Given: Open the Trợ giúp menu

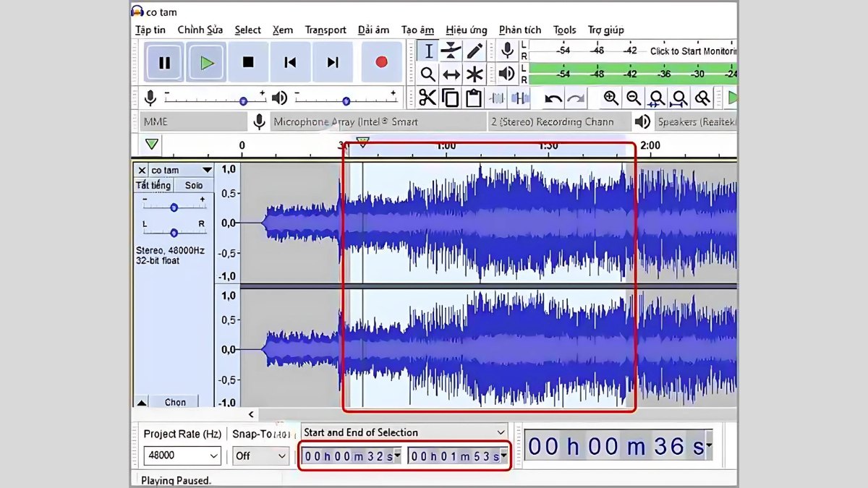Looking at the screenshot, I should click(605, 30).
